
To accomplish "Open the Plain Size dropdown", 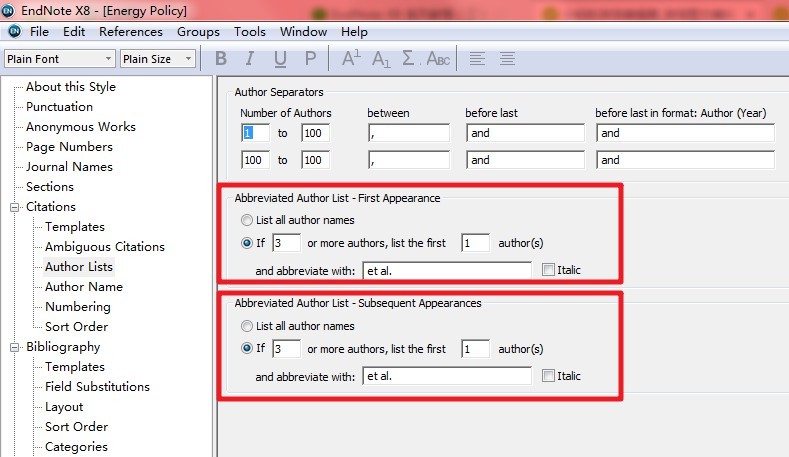I will click(x=158, y=59).
